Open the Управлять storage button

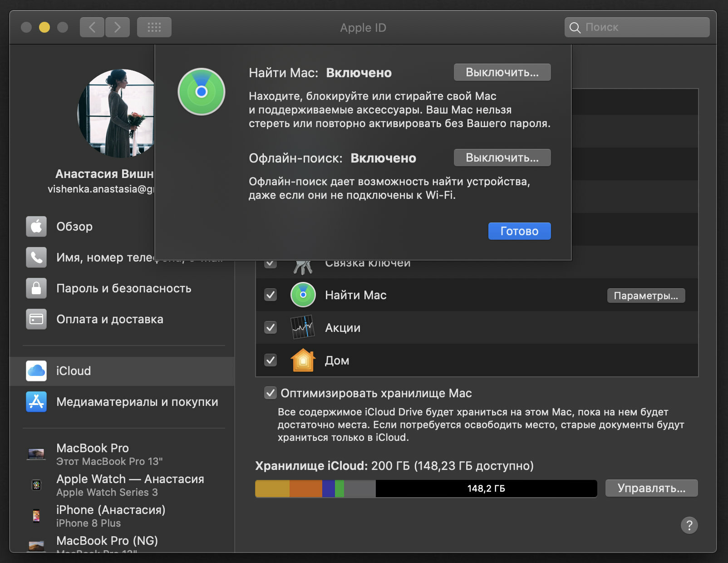pos(651,488)
